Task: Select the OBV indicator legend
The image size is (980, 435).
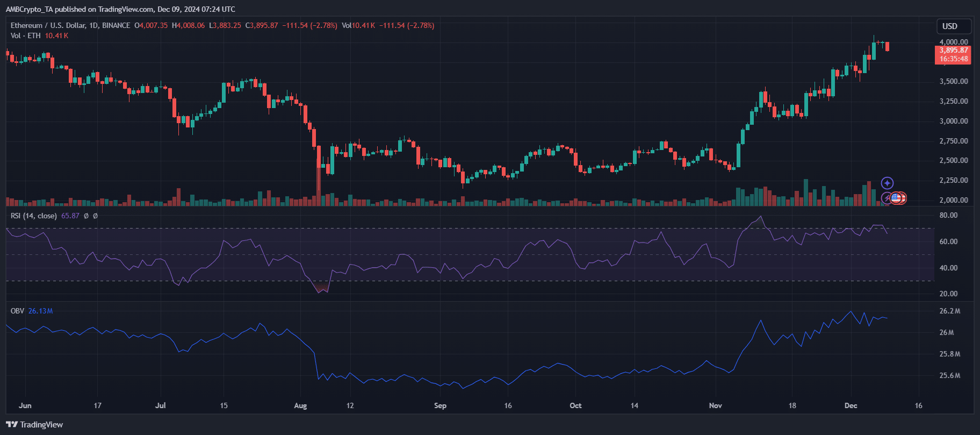Action: click(x=17, y=311)
